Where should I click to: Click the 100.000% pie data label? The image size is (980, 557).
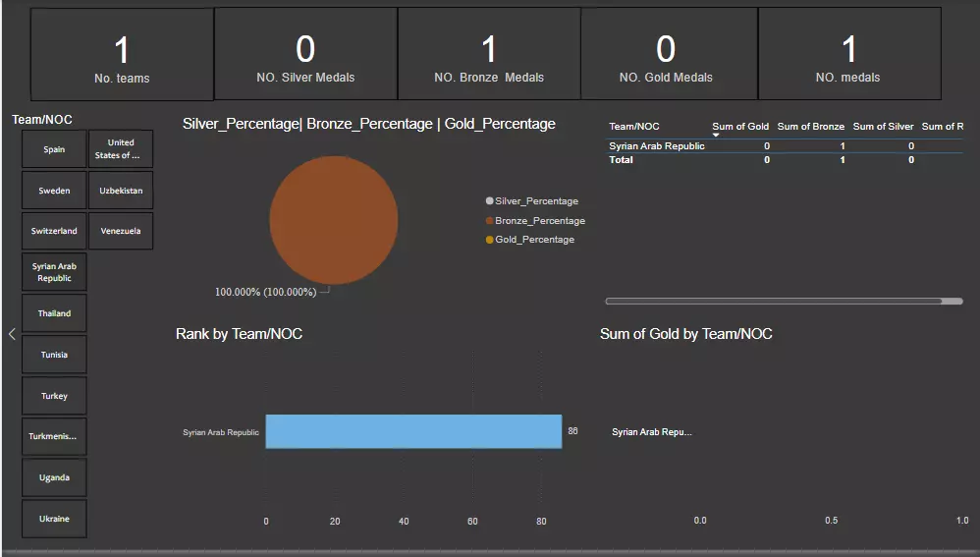266,292
